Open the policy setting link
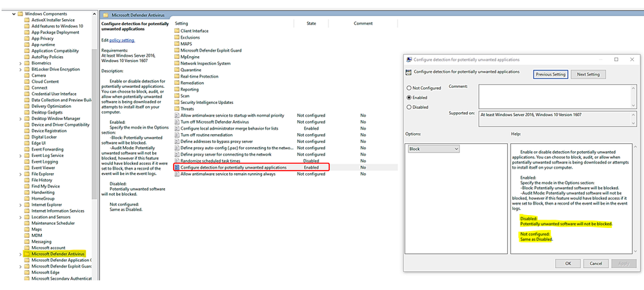The image size is (644, 290). pos(122,40)
